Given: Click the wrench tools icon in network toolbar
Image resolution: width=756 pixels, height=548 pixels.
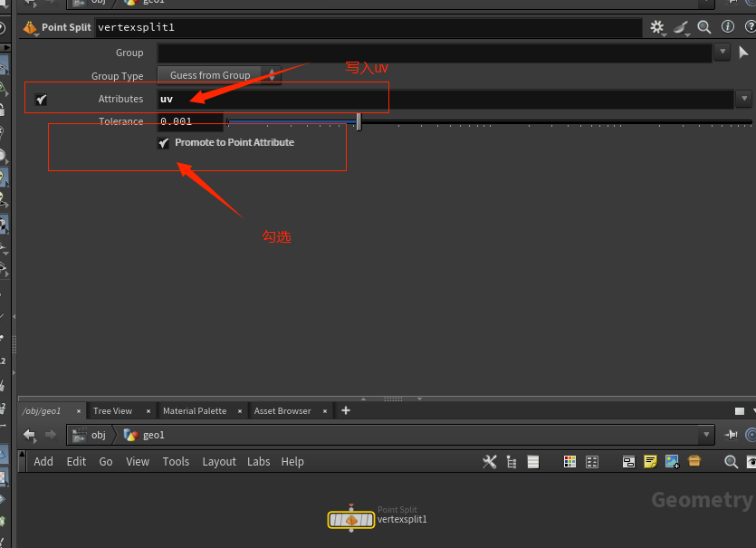Looking at the screenshot, I should tap(490, 461).
